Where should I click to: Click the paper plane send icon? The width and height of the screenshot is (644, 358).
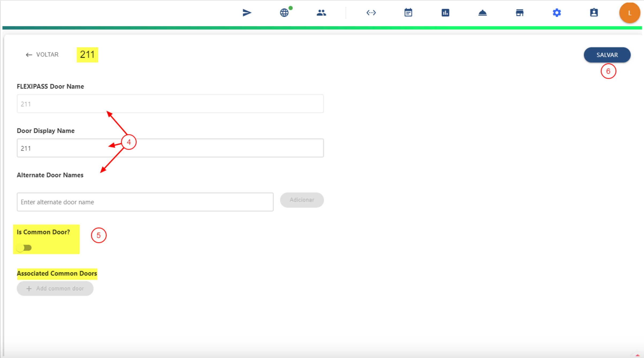click(247, 13)
